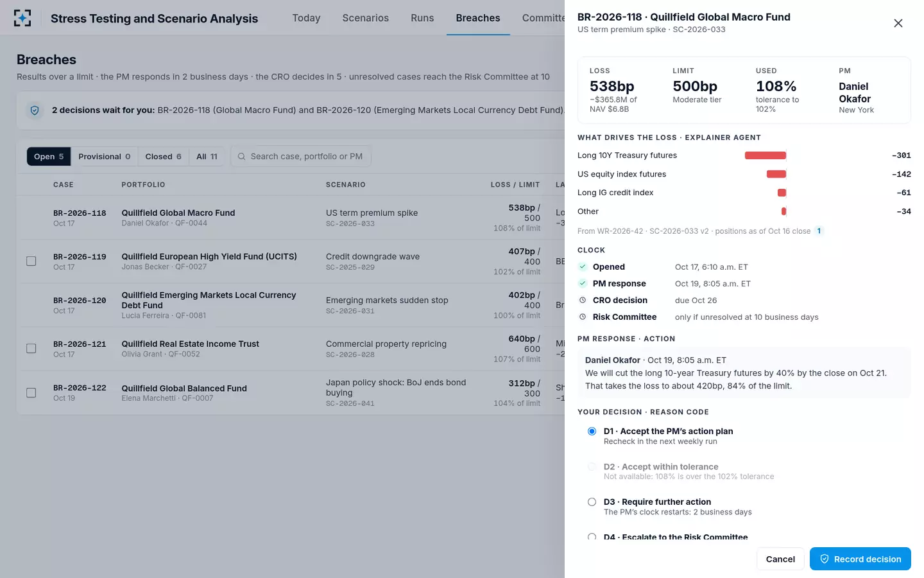
Task: Switch to the Runs tab
Action: (422, 18)
